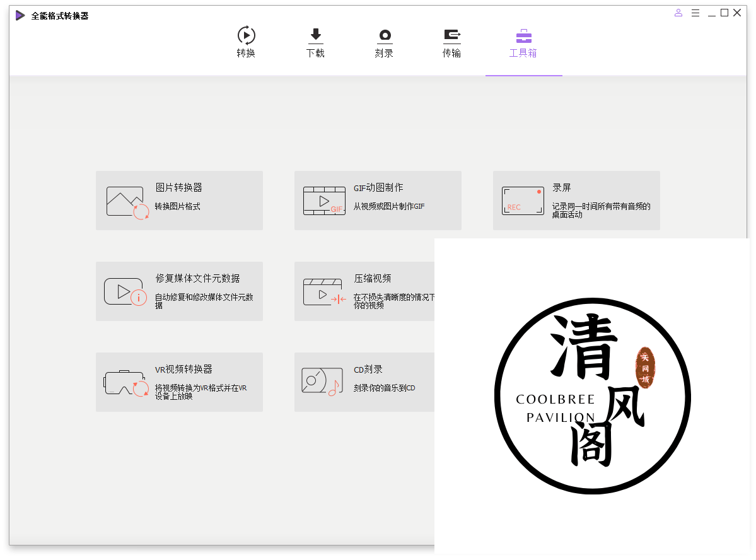The width and height of the screenshot is (756, 560).
Task: Open the 压缩视频 tool title
Action: click(x=373, y=278)
